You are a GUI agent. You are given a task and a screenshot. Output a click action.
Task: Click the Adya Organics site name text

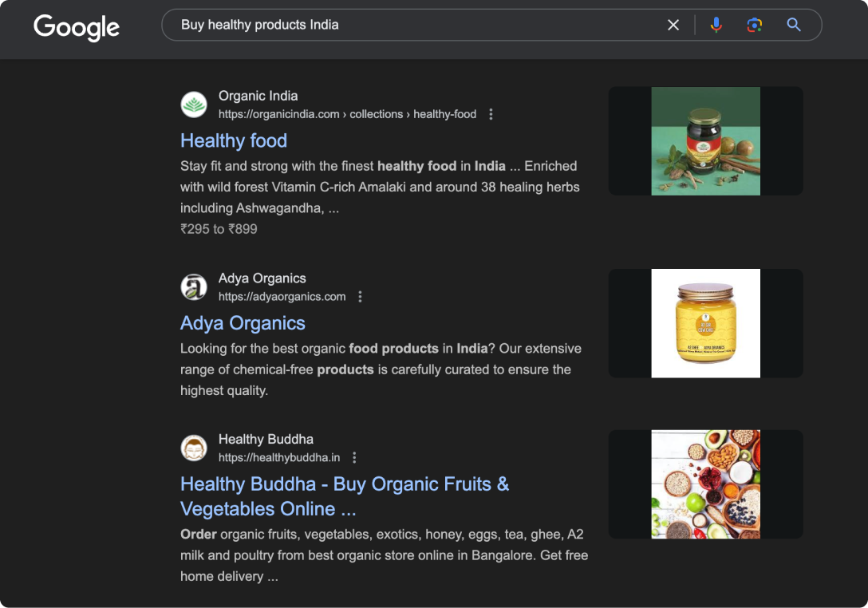point(262,278)
